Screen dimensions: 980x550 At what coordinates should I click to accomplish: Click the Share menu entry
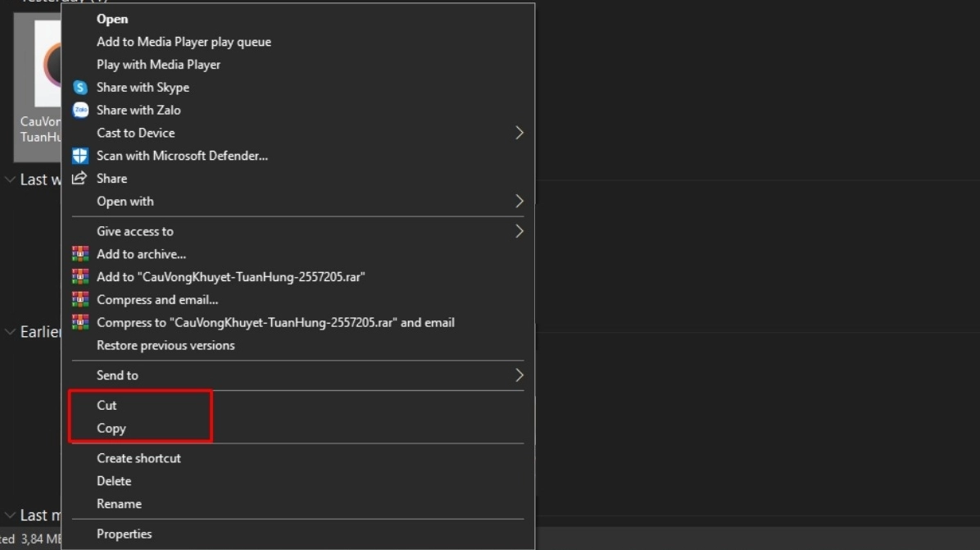click(x=297, y=178)
